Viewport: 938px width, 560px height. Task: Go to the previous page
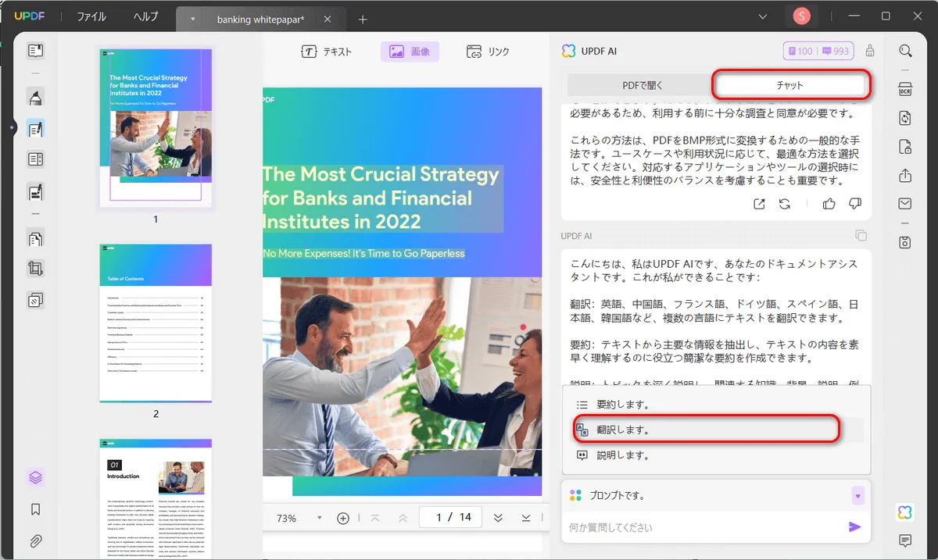[403, 518]
